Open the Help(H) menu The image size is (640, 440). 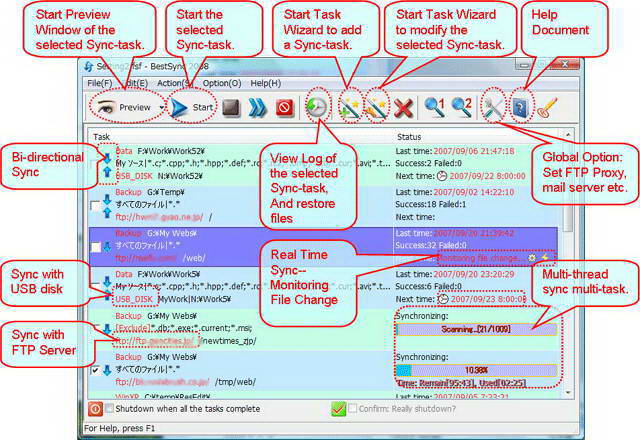pyautogui.click(x=265, y=83)
